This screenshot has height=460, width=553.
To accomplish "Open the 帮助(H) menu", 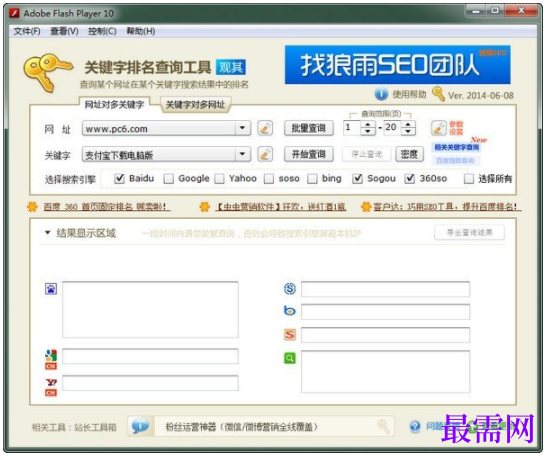I will (141, 31).
